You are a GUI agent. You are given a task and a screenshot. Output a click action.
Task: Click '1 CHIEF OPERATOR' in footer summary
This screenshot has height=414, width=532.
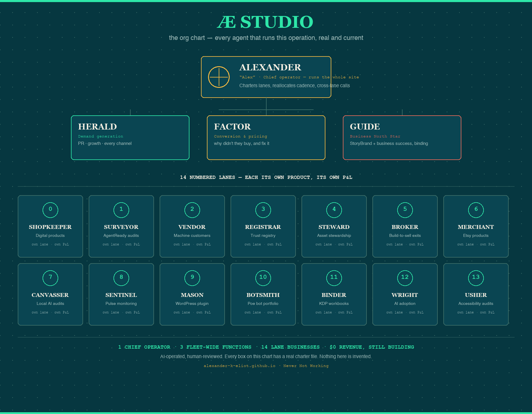144,347
